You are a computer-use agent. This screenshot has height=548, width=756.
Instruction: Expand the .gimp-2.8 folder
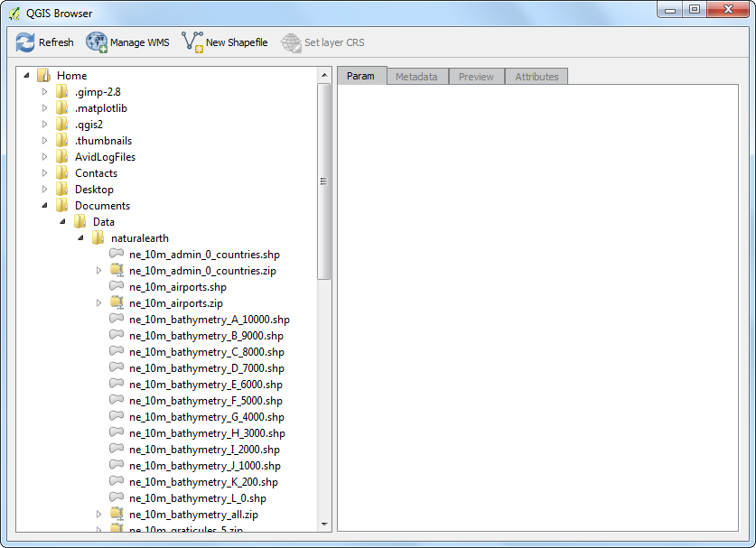click(x=44, y=91)
